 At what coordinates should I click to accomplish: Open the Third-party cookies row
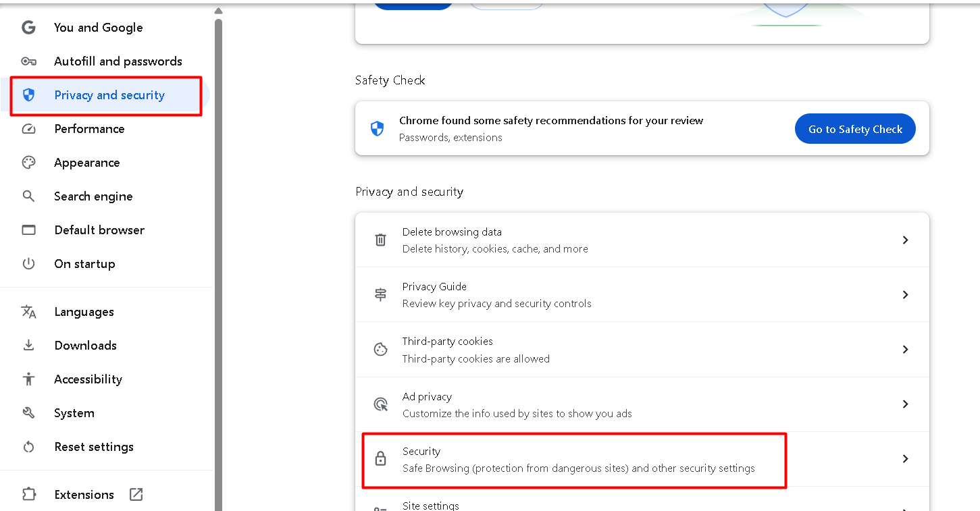[x=642, y=350]
